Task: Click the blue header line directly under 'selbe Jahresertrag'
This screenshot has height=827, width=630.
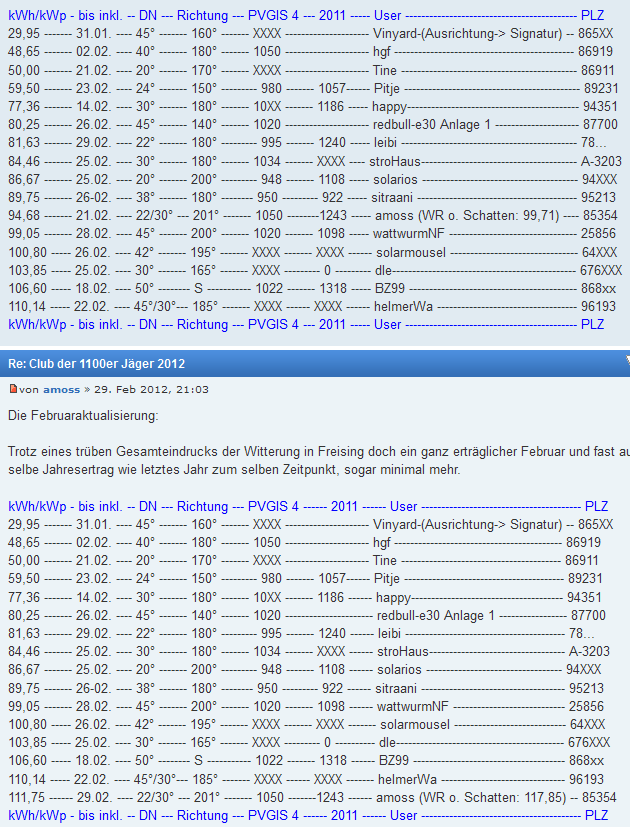Action: (x=308, y=506)
